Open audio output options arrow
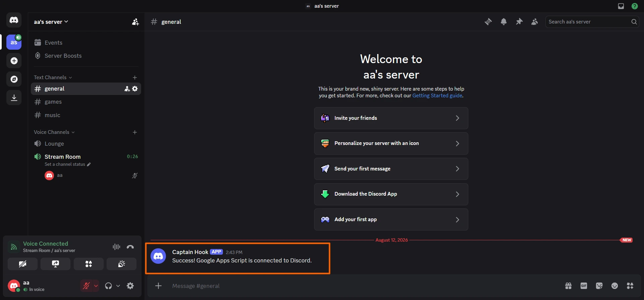Image resolution: width=644 pixels, height=300 pixels. tap(118, 286)
